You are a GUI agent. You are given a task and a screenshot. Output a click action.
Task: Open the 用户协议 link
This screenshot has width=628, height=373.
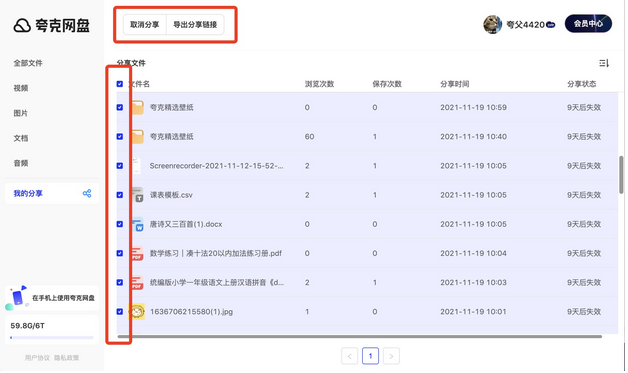click(x=37, y=359)
